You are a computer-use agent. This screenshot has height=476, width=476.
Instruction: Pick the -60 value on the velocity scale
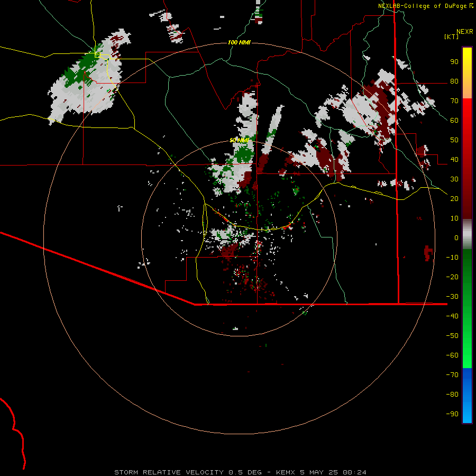[452, 355]
